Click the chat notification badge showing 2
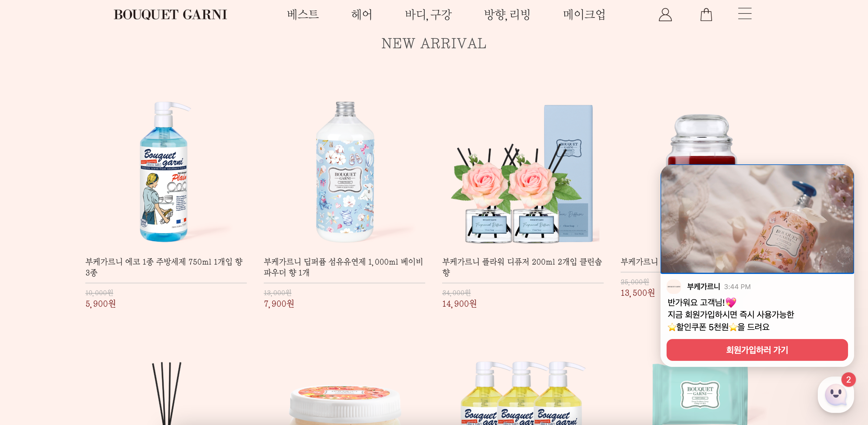This screenshot has width=868, height=425. click(x=848, y=380)
